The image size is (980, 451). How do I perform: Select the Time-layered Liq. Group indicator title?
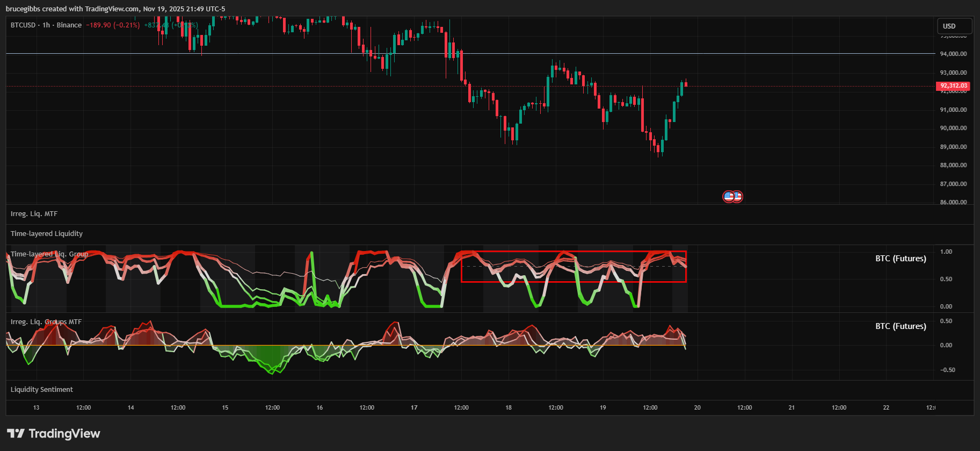(x=49, y=254)
